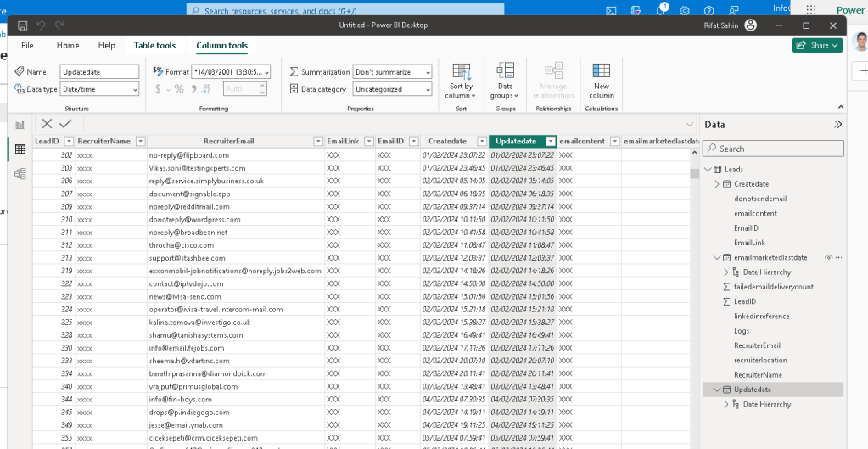Select the RecruiterEmail field in Data pane
The width and height of the screenshot is (868, 449).
pyautogui.click(x=757, y=345)
